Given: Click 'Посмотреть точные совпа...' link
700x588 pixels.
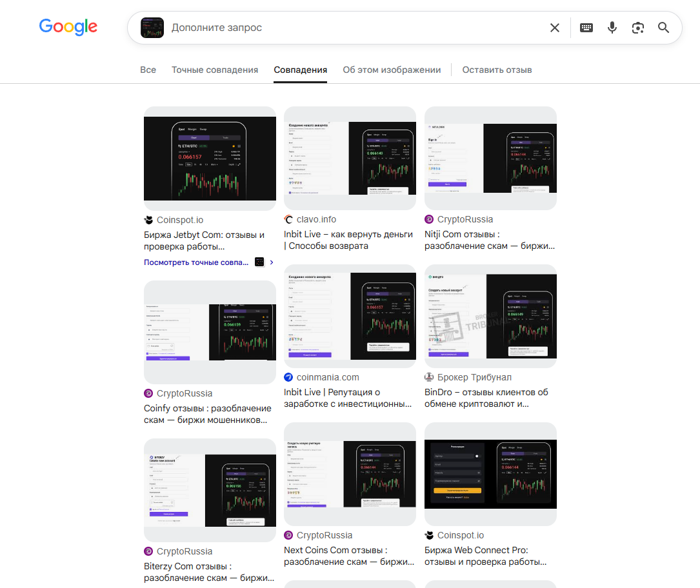Looking at the screenshot, I should click(196, 262).
